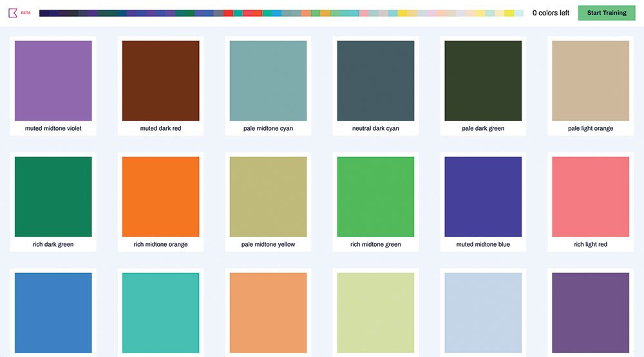Select the rich midtone green swatch
The image size is (644, 357).
[x=376, y=197]
